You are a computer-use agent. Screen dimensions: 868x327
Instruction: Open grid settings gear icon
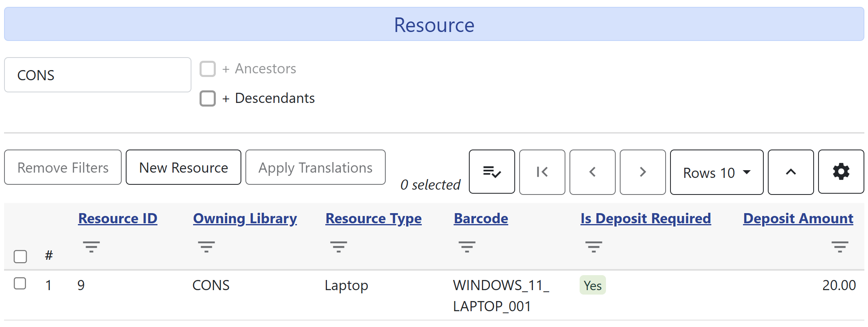(x=841, y=172)
